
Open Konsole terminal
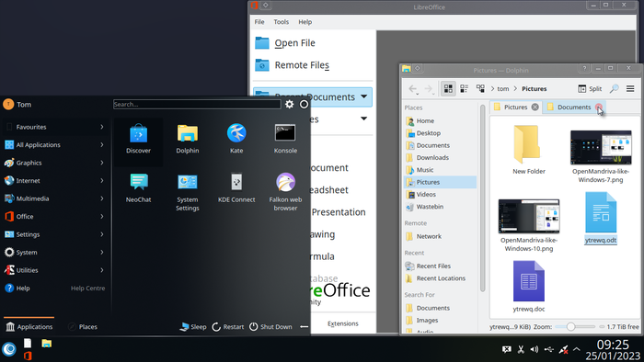coord(285,140)
